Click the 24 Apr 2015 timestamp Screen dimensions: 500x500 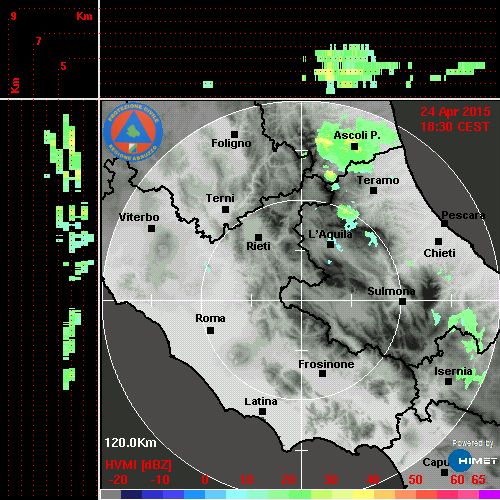[455, 112]
